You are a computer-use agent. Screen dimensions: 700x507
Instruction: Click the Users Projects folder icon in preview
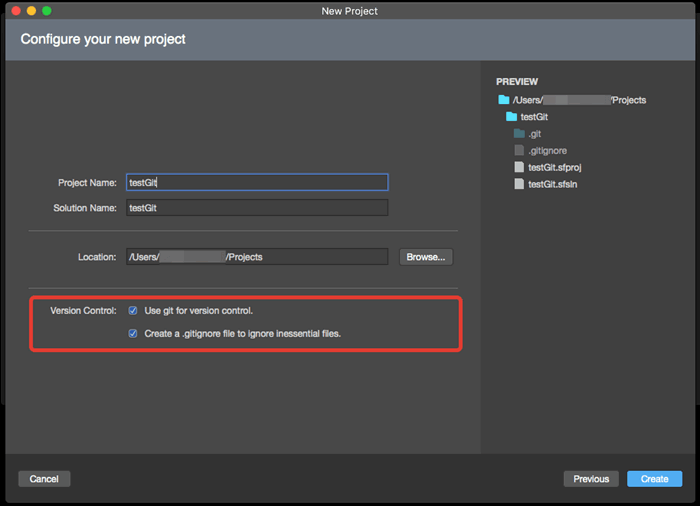pyautogui.click(x=504, y=100)
